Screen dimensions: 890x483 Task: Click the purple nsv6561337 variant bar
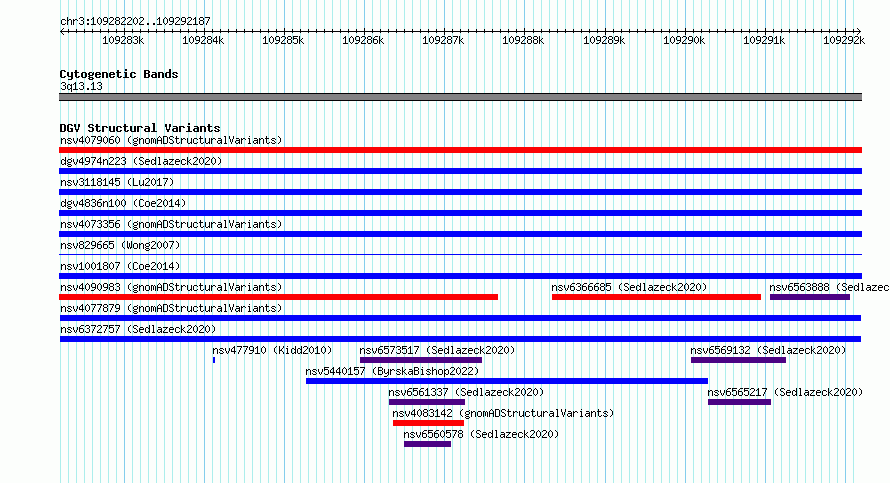[427, 402]
